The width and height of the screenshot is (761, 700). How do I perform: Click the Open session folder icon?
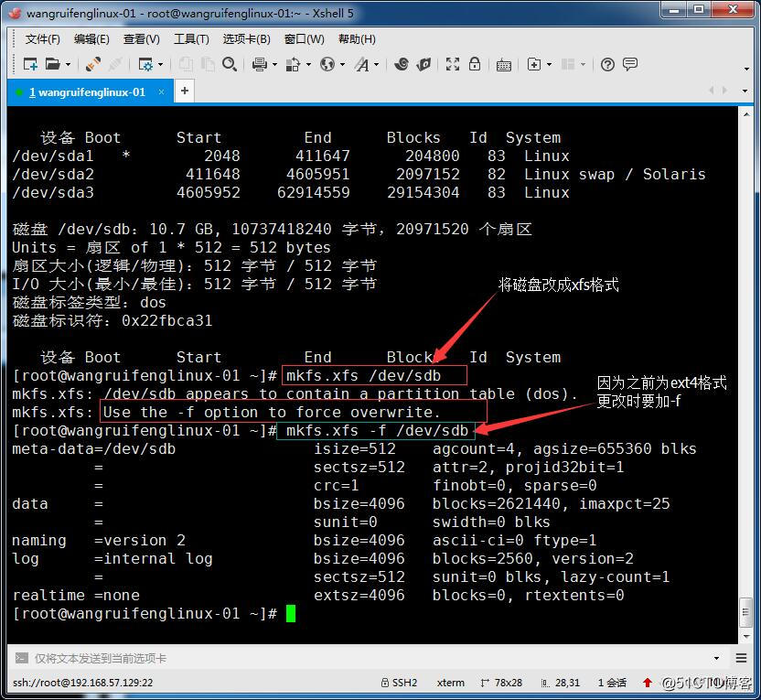52,64
